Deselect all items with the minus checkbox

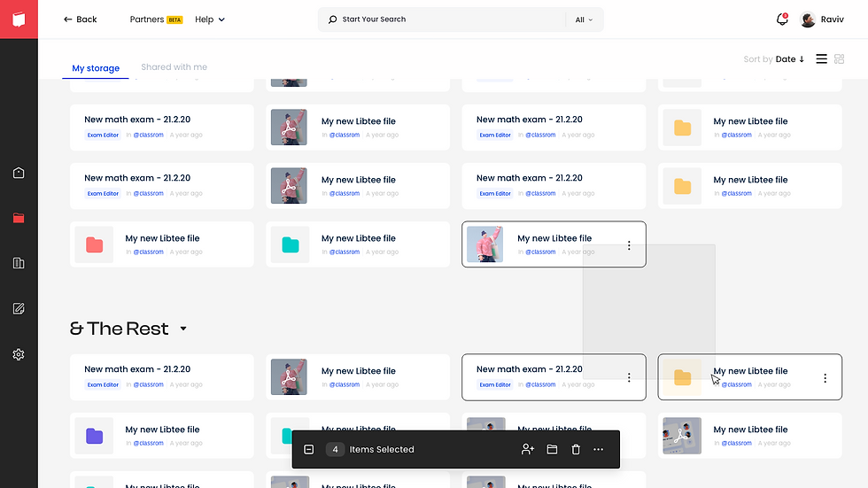click(x=309, y=449)
